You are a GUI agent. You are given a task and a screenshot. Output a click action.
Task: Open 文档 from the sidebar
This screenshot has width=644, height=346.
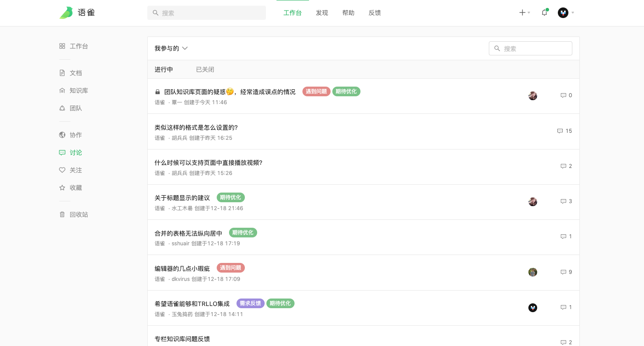[76, 73]
